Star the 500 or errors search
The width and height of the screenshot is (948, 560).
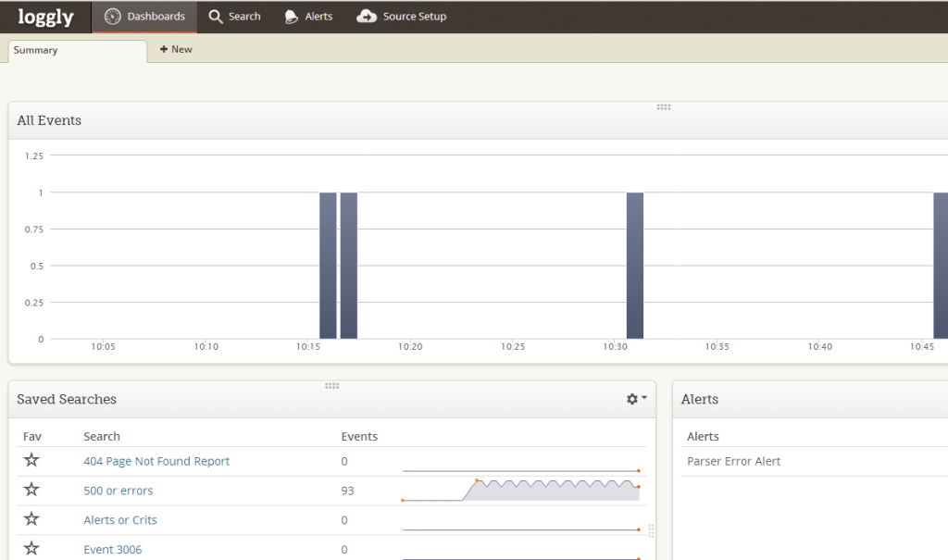click(x=31, y=490)
